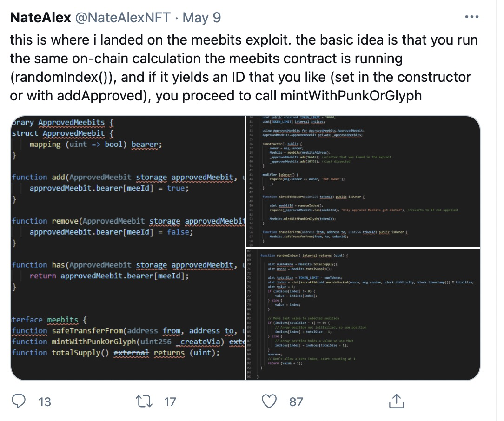Click the like count 87
The width and height of the screenshot is (504, 421).
pyautogui.click(x=296, y=401)
